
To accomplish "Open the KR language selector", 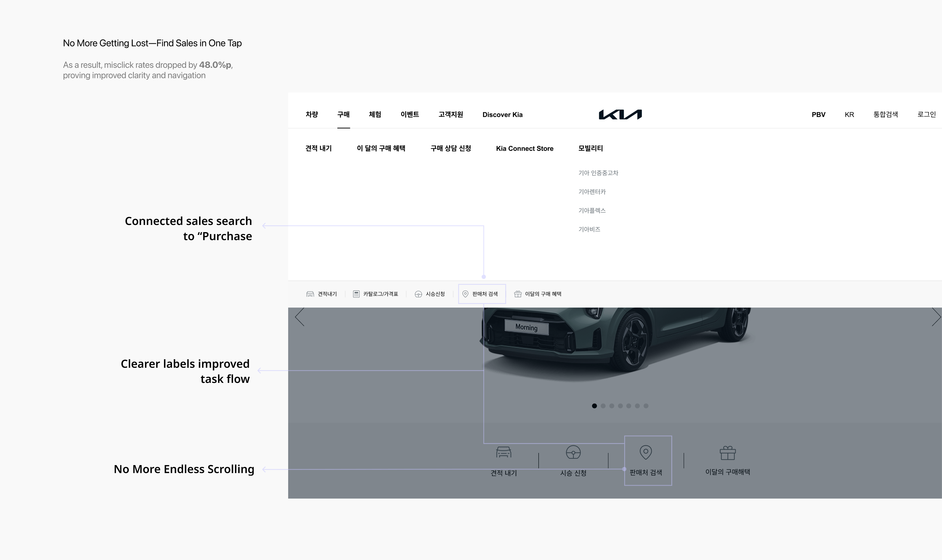I will [x=849, y=114].
